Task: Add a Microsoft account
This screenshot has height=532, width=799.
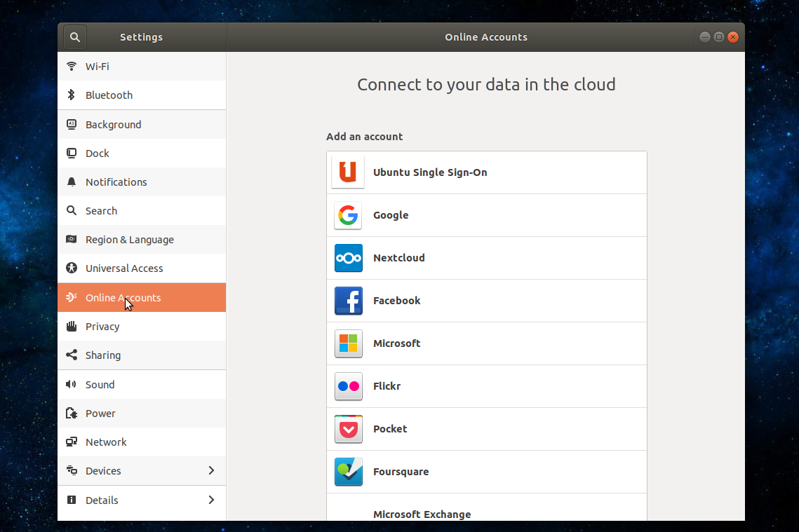Action: (487, 343)
